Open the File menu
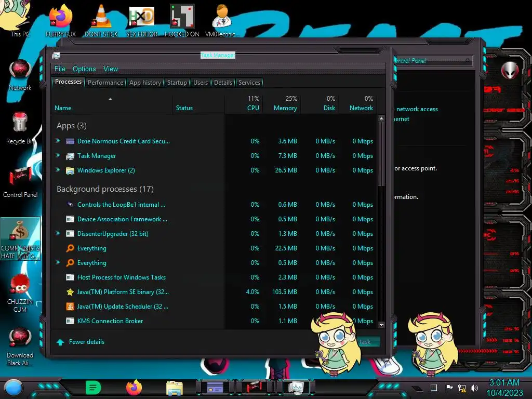532x399 pixels. click(60, 69)
